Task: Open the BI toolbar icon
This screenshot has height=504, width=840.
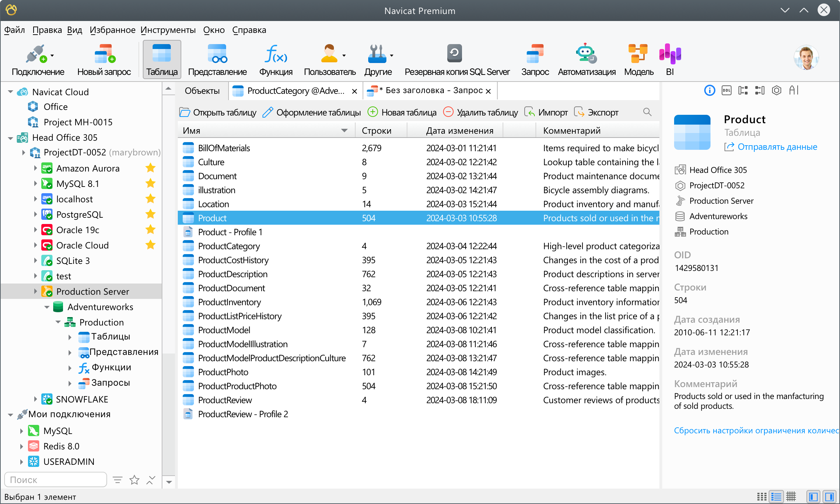Action: pyautogui.click(x=670, y=59)
